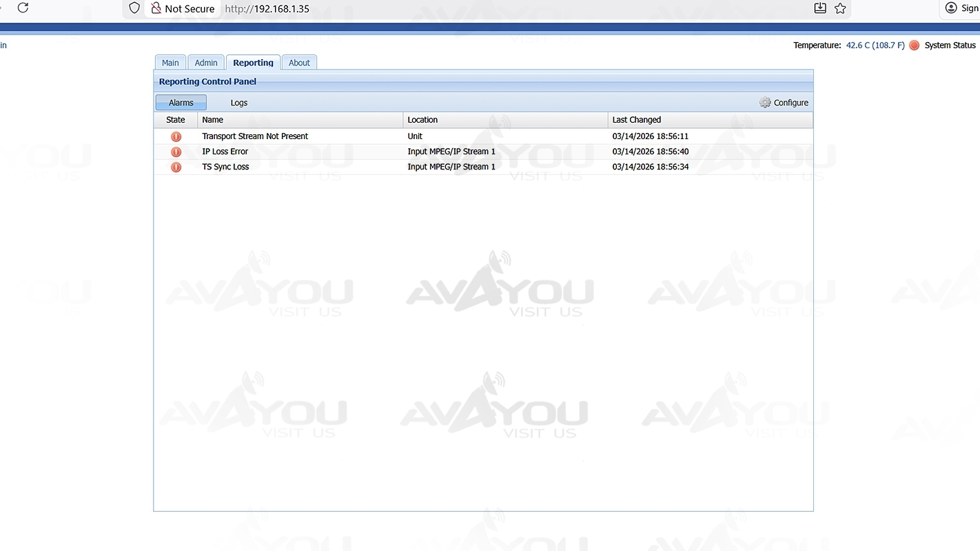Screen dimensions: 980x551
Task: Click the address bar URL 192.168.1.35
Action: (x=267, y=9)
